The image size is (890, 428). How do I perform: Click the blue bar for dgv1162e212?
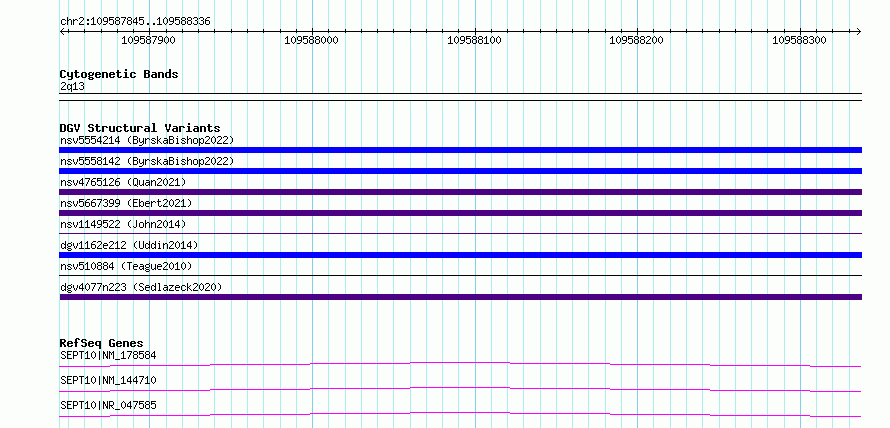pos(460,255)
